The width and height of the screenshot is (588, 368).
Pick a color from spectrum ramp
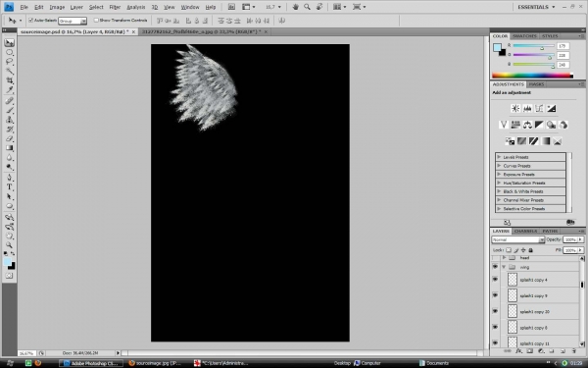click(532, 76)
